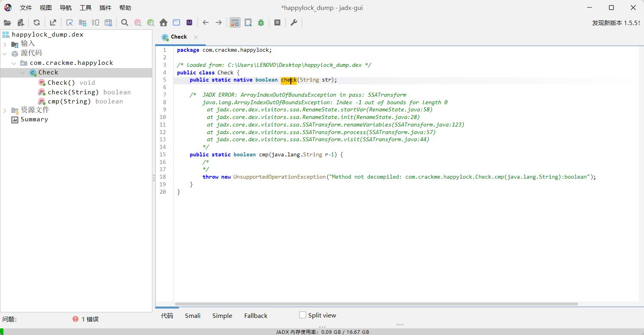Enable the Split view checkbox
The width and height of the screenshot is (644, 335).
click(x=303, y=315)
